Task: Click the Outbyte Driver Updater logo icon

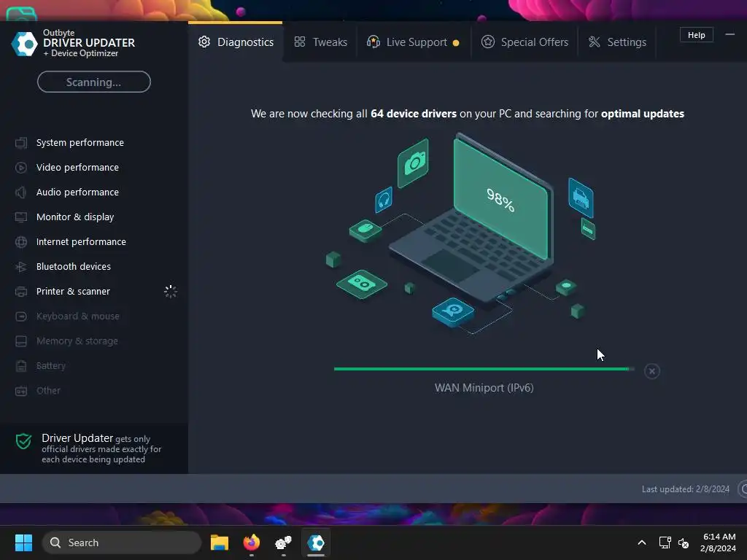Action: click(x=24, y=44)
